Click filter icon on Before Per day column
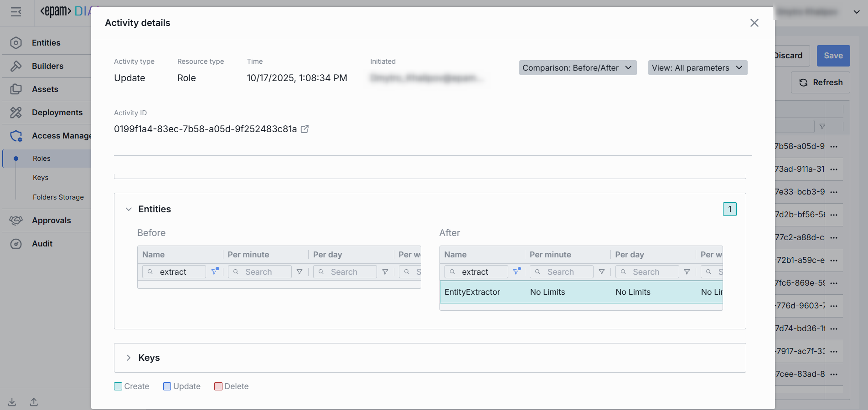Image resolution: width=868 pixels, height=410 pixels. [385, 272]
